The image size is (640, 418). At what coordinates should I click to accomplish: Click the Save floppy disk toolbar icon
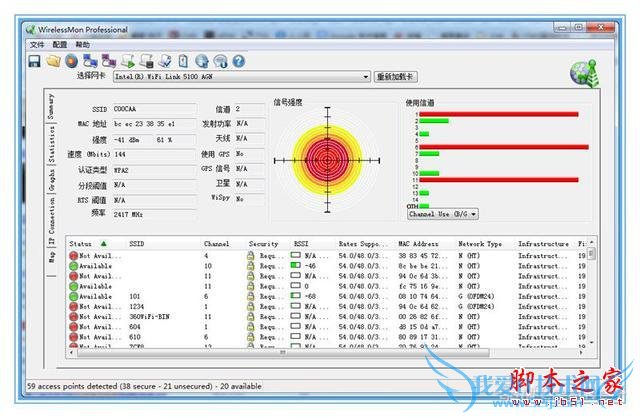[x=34, y=61]
